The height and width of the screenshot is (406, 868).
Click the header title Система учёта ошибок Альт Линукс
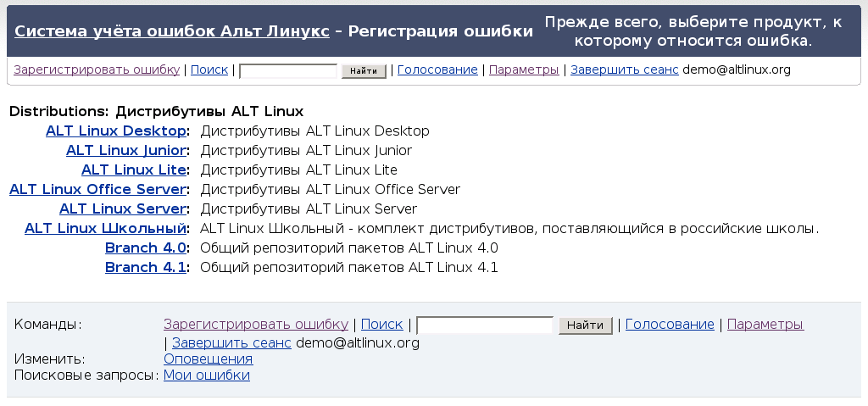pyautogui.click(x=172, y=31)
